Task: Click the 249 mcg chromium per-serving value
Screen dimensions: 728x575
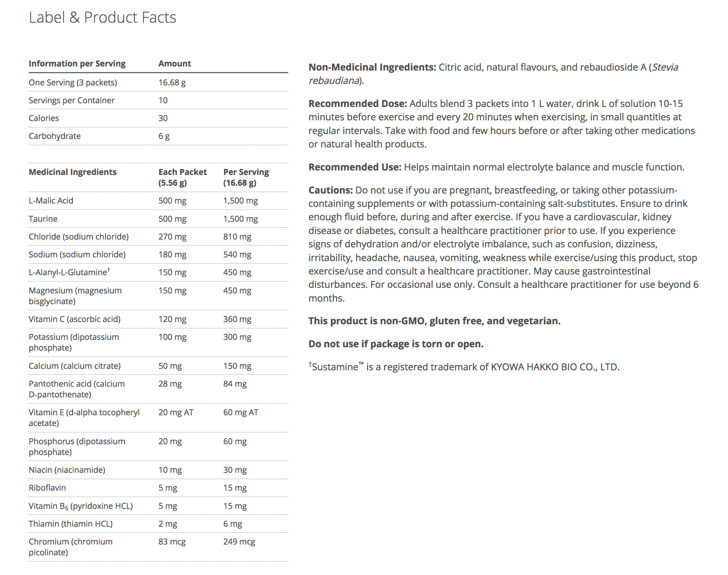Action: coord(239,542)
